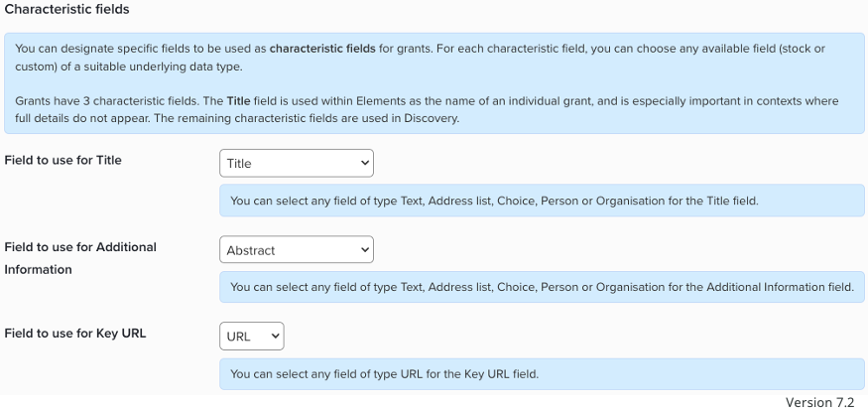Click the hint box about Key URL field type
The height and width of the screenshot is (412, 868).
[542, 374]
